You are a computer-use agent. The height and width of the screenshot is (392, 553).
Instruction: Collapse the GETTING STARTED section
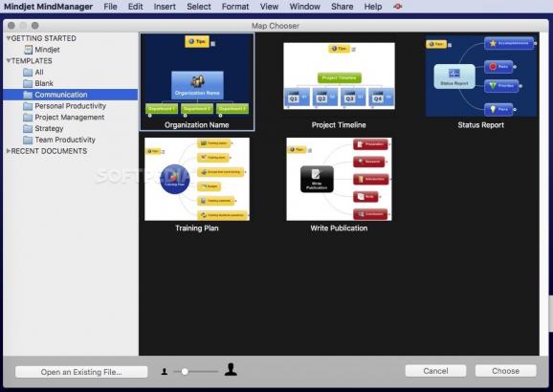coord(8,38)
